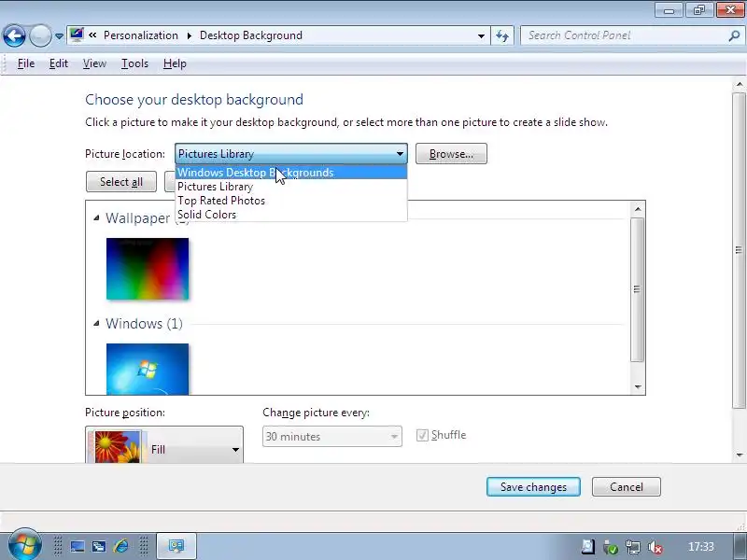This screenshot has width=747, height=560.
Task: Click the window scrollbar down arrow
Action: 740,455
